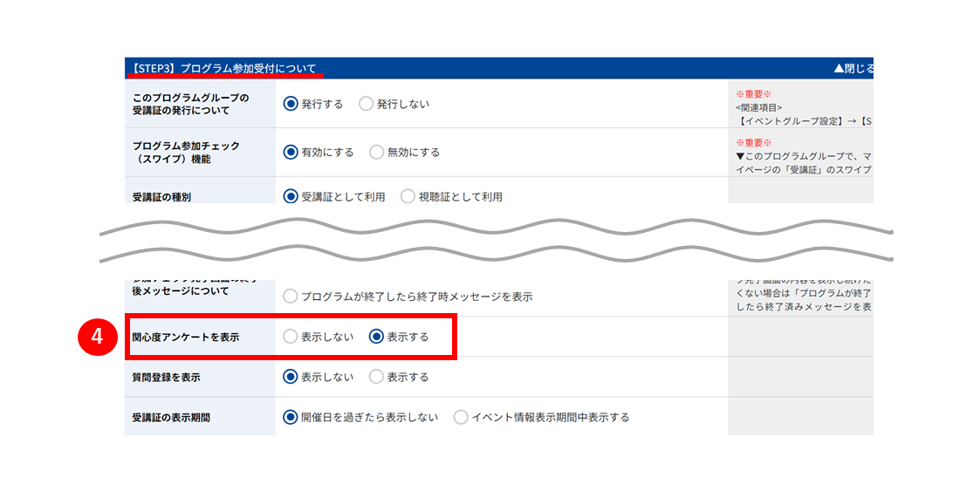Click the 関心度アンケートを表示 label
The image size is (980, 498).
186,337
